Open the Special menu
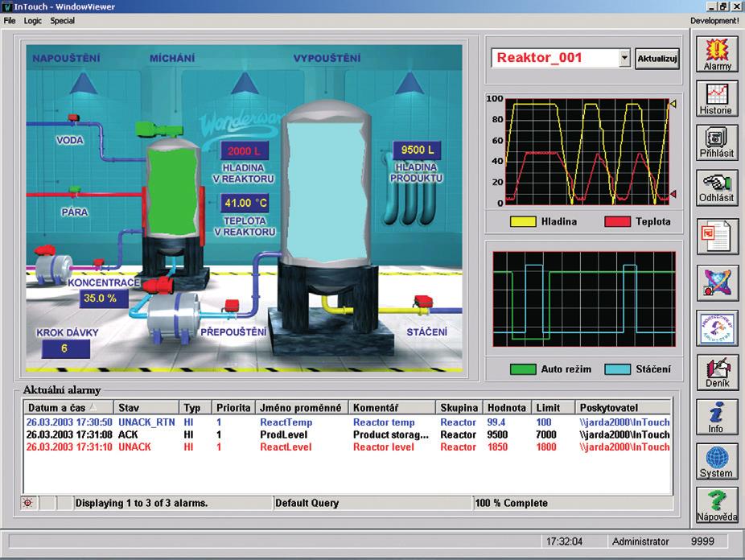The width and height of the screenshot is (745, 560). pyautogui.click(x=63, y=21)
